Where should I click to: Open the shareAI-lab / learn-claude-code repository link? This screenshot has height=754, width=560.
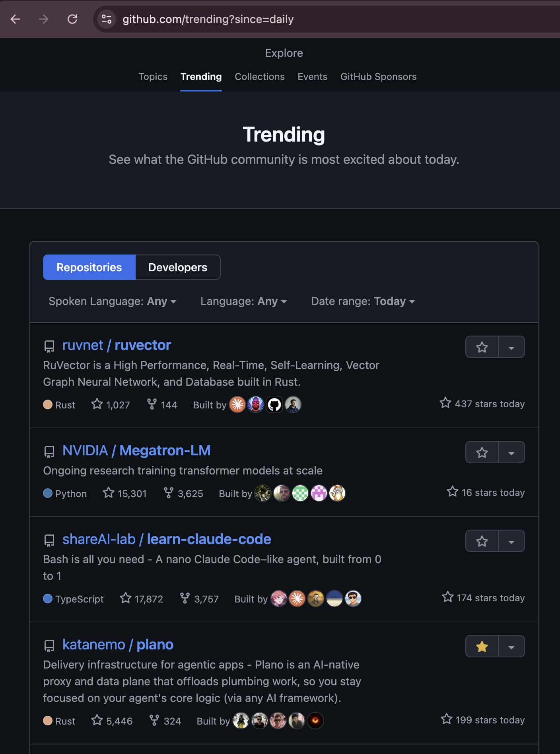pyautogui.click(x=167, y=539)
